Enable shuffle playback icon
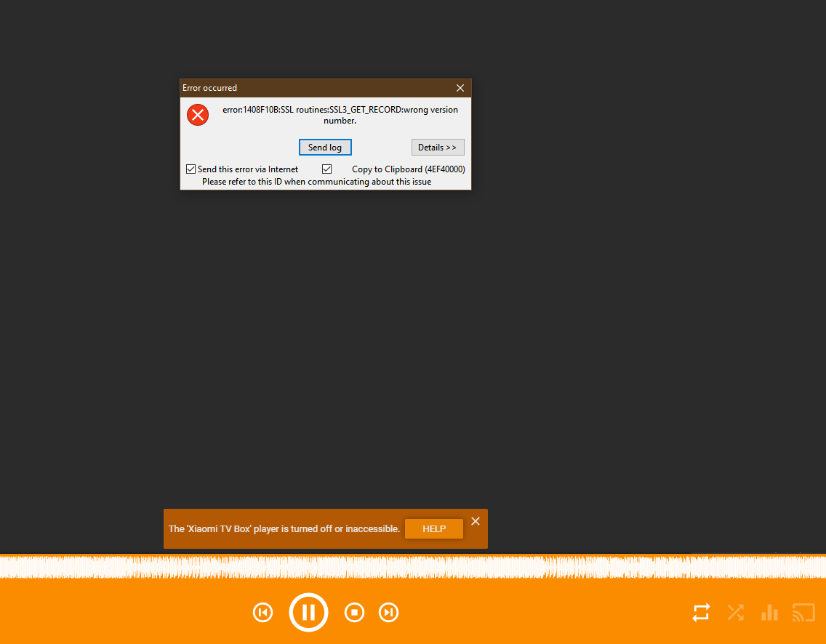826x644 pixels. tap(735, 613)
